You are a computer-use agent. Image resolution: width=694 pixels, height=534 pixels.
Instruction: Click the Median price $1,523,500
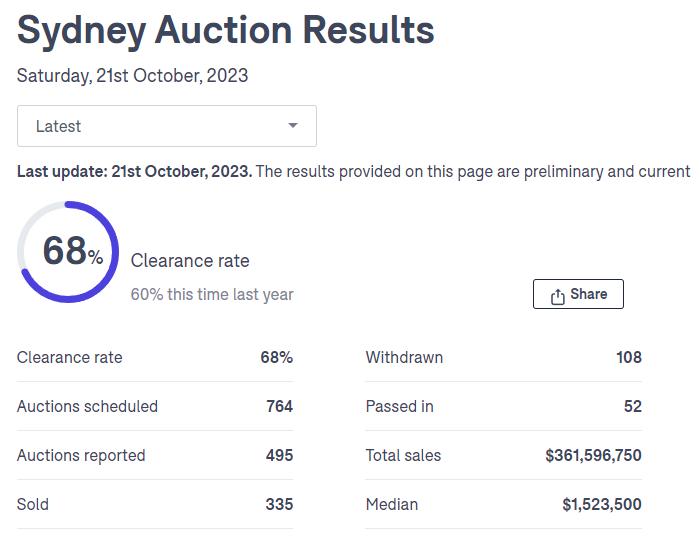click(x=602, y=504)
